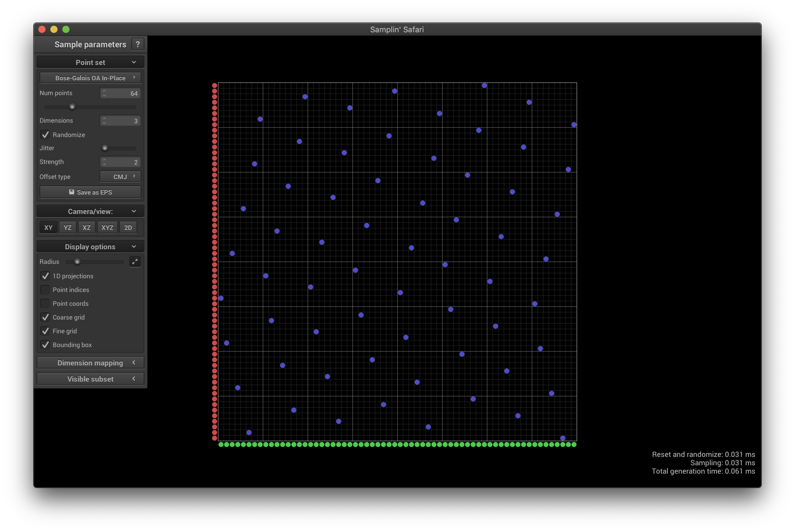The width and height of the screenshot is (795, 532).
Task: Open the Bose-Galois OA In-Place point set dropdown
Action: coord(90,78)
